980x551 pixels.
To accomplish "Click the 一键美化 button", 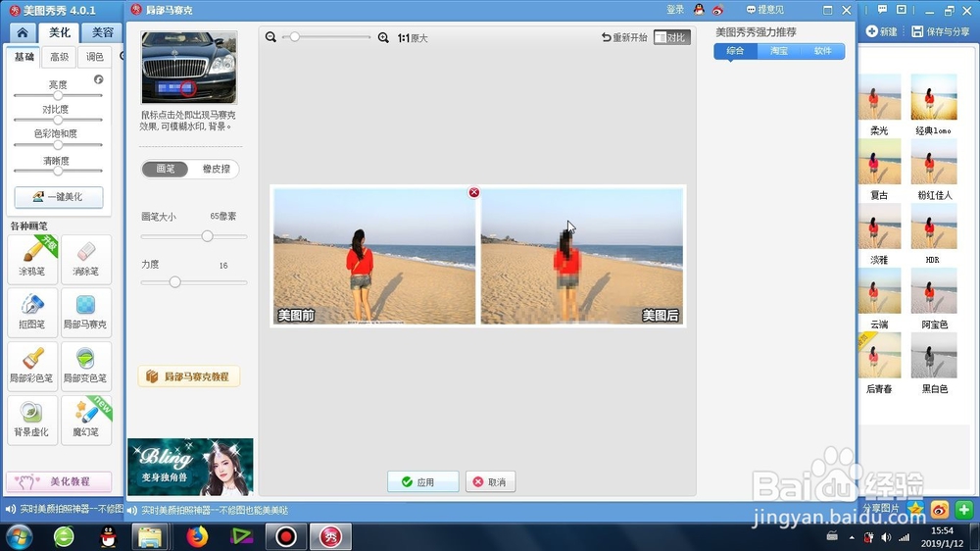I will (x=59, y=196).
